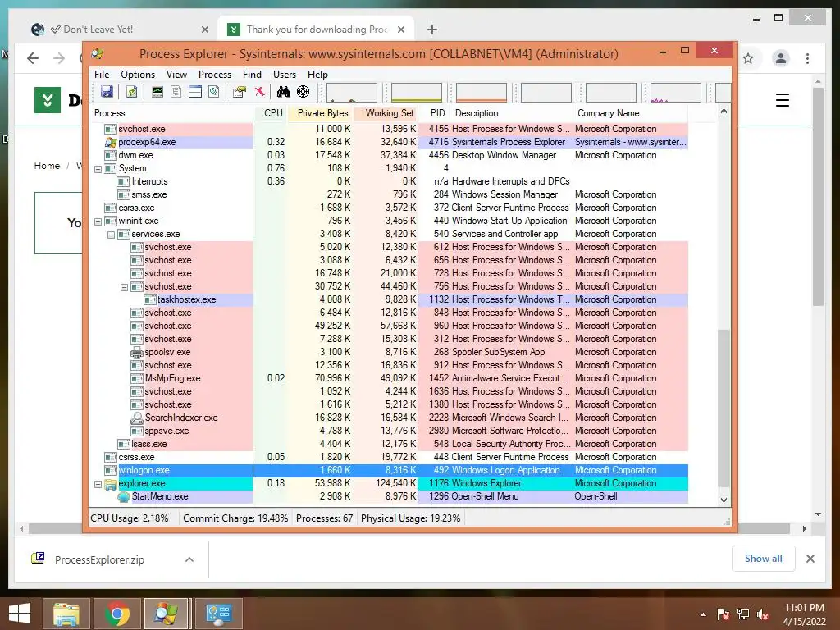Click Show all downloads button in Chrome
Screen dimensions: 840x630
[764, 559]
